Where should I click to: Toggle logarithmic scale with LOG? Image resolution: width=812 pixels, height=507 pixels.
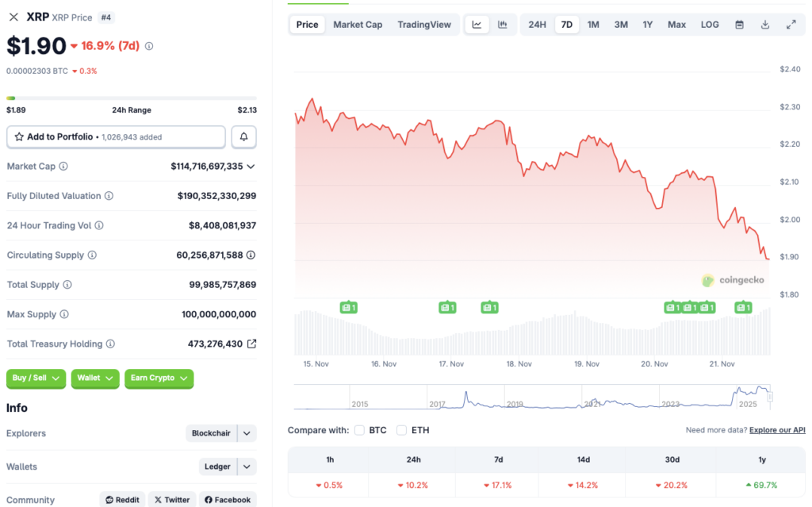(709, 25)
